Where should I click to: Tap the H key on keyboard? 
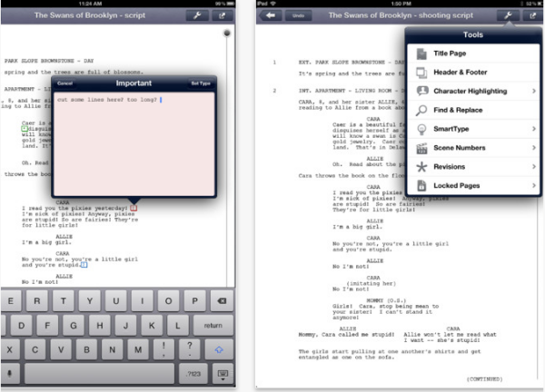click(99, 326)
